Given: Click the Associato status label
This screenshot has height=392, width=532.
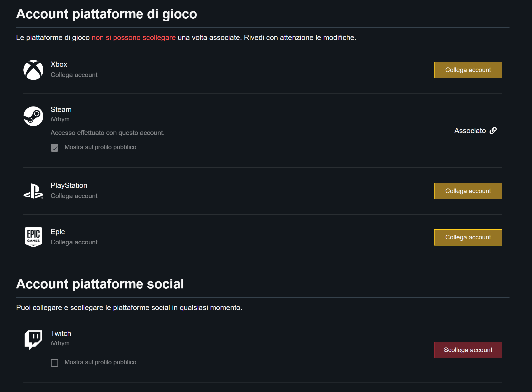Looking at the screenshot, I should (470, 131).
